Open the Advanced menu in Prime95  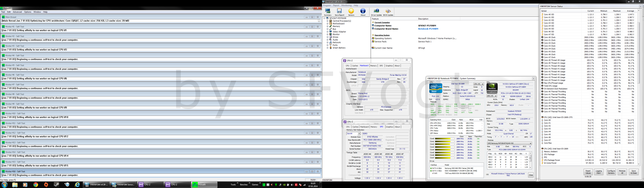pos(17,12)
